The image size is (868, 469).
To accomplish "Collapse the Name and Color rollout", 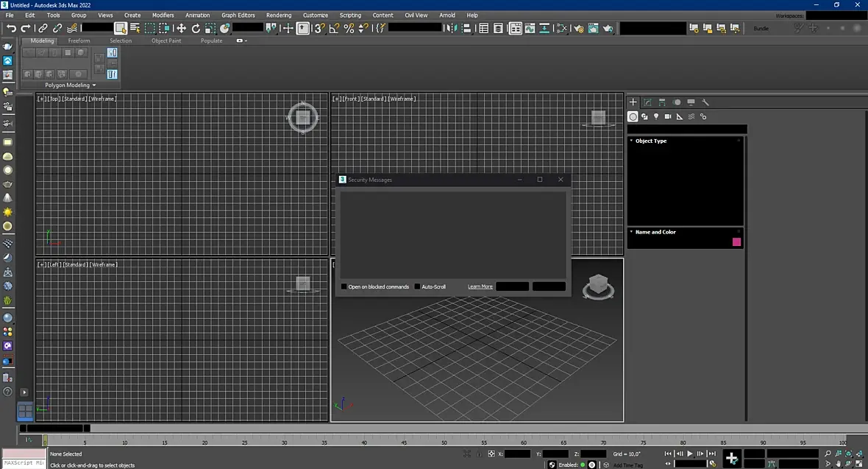I will click(x=655, y=232).
